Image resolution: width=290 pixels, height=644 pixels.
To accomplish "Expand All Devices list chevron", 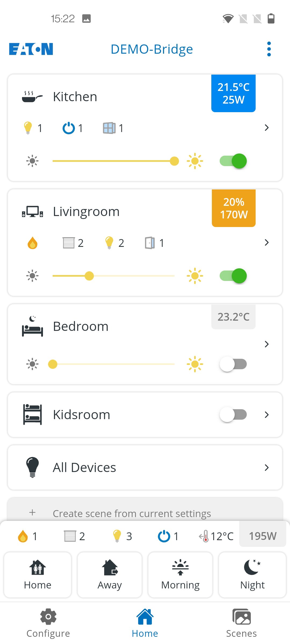I will point(267,467).
